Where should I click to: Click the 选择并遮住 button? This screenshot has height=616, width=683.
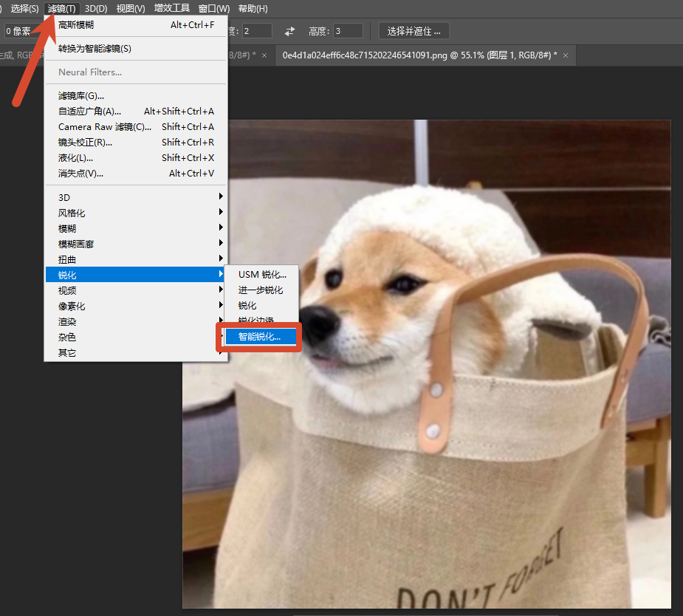tap(413, 31)
